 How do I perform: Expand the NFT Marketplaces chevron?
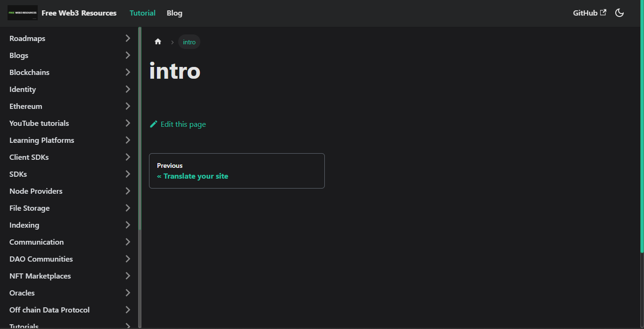[x=128, y=276]
